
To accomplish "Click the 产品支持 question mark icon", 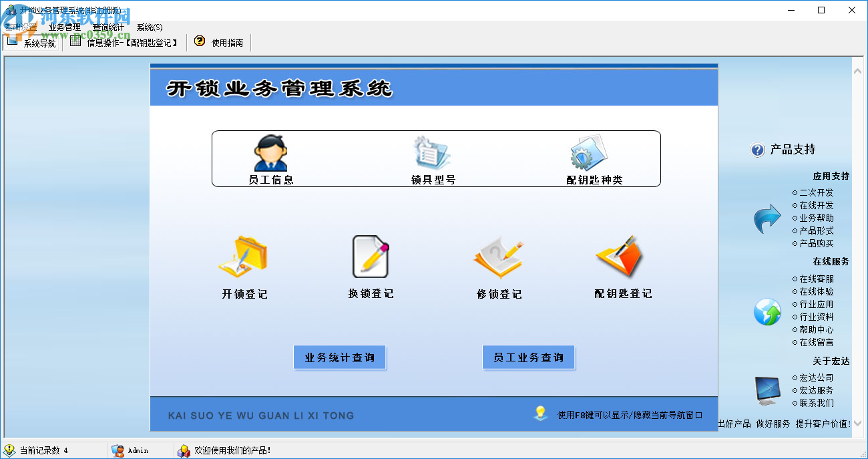I will (x=756, y=150).
